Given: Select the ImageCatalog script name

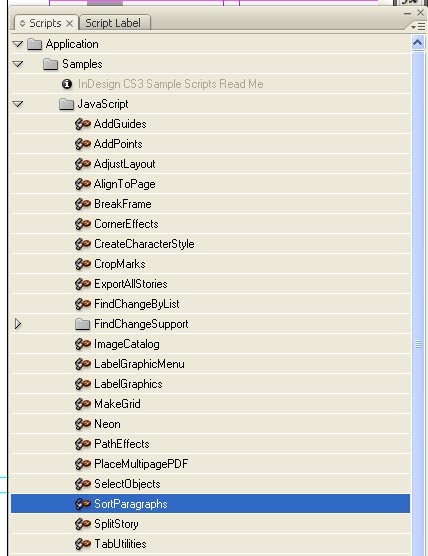Looking at the screenshot, I should (127, 344).
